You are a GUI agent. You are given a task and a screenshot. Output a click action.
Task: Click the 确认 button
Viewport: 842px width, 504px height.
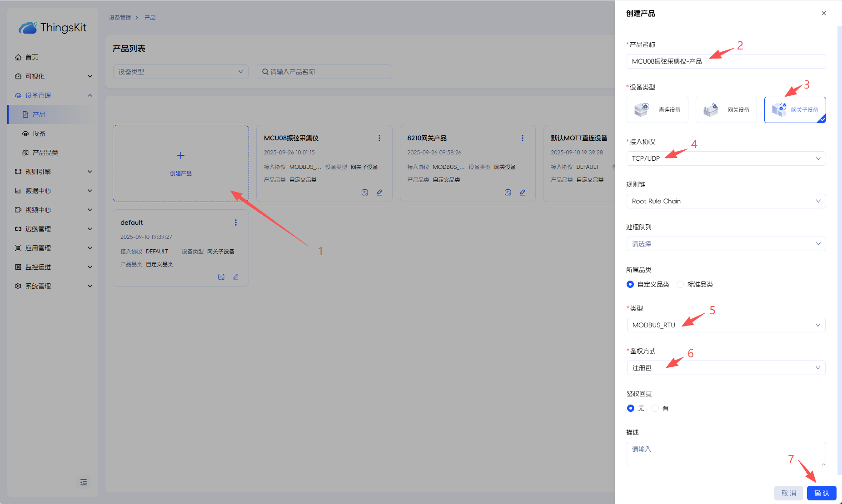821,493
